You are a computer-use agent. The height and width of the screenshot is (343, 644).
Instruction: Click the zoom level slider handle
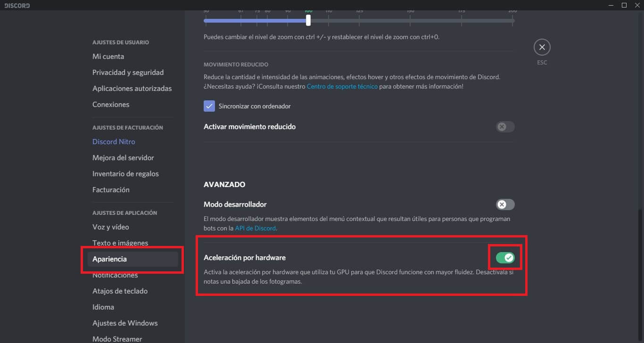coord(308,20)
